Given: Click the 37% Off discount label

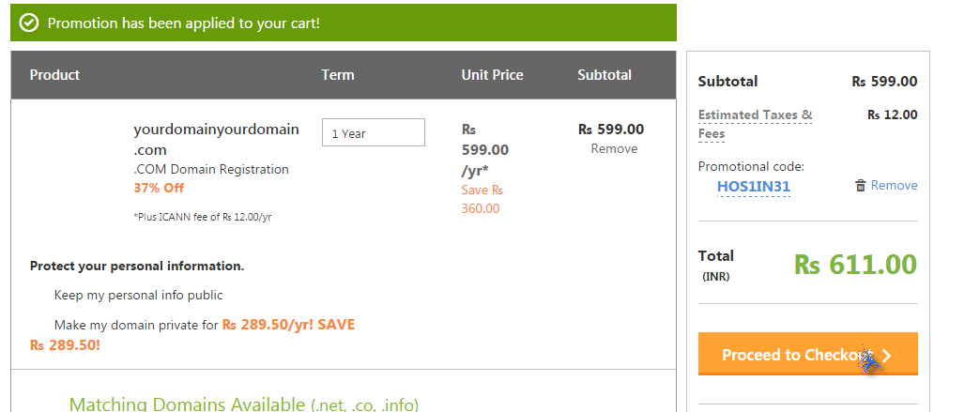Looking at the screenshot, I should tap(159, 188).
